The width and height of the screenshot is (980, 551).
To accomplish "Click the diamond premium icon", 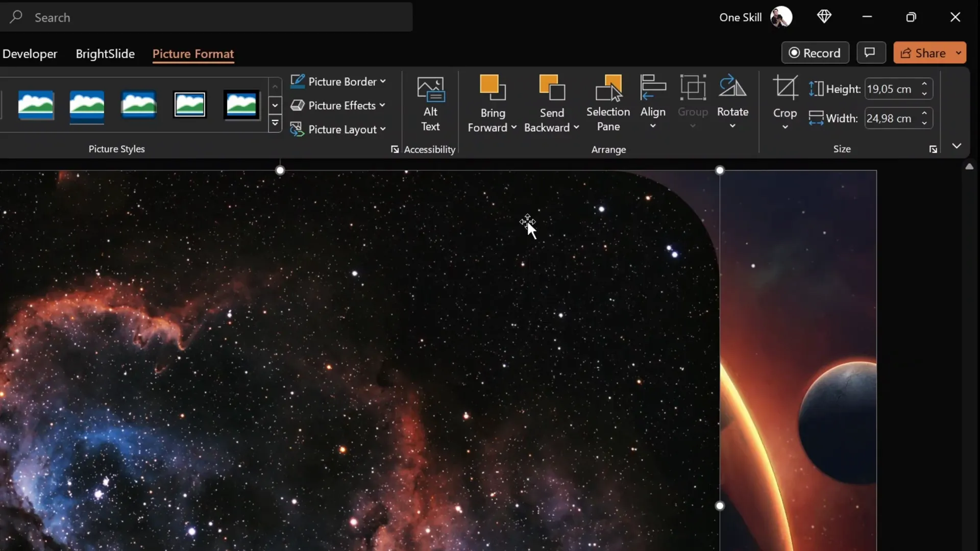I will pos(824,17).
